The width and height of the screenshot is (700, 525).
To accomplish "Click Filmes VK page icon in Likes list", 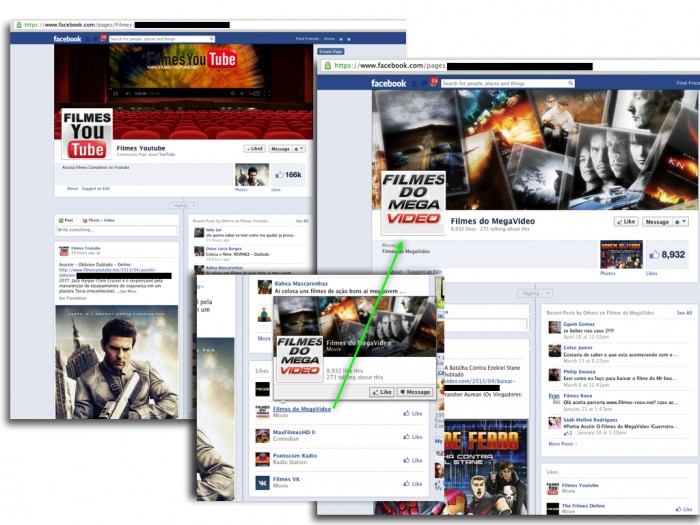I will coord(262,483).
